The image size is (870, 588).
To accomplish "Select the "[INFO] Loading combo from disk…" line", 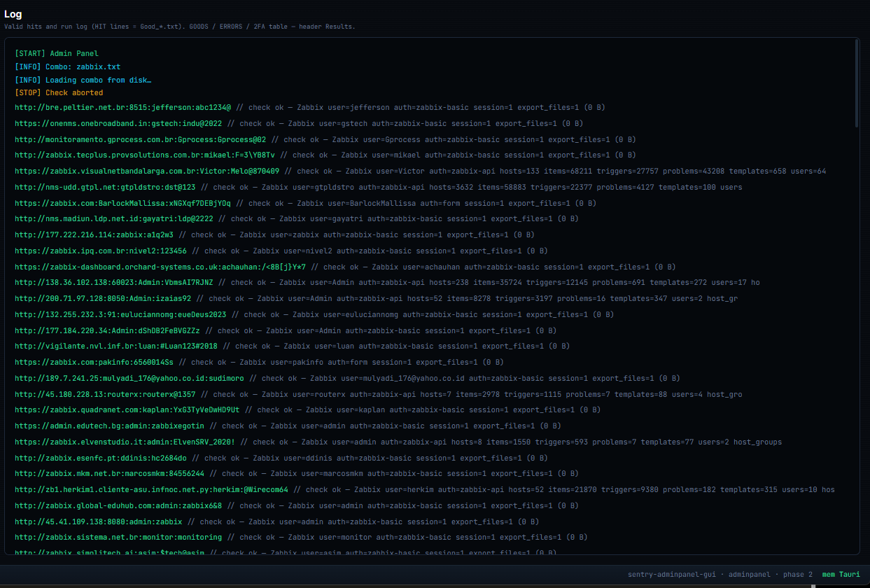I will 83,80.
